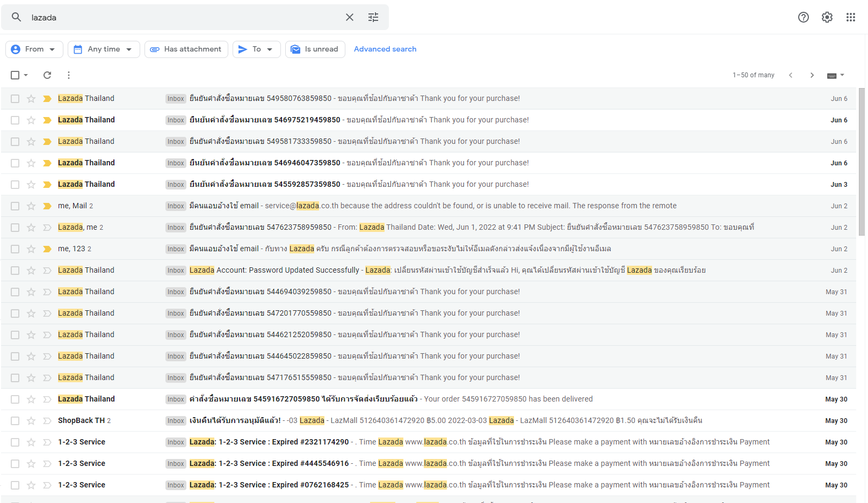
Task: Expand the From filter dropdown
Action: point(34,49)
